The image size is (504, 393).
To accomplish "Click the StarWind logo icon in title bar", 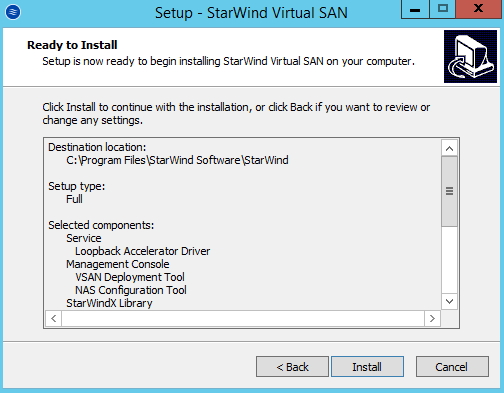I will (x=13, y=12).
